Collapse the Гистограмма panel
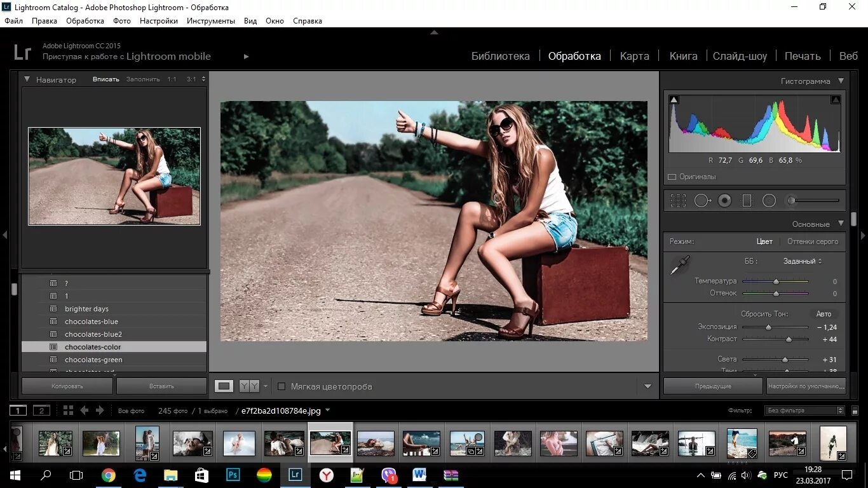The width and height of the screenshot is (868, 488). 841,81
